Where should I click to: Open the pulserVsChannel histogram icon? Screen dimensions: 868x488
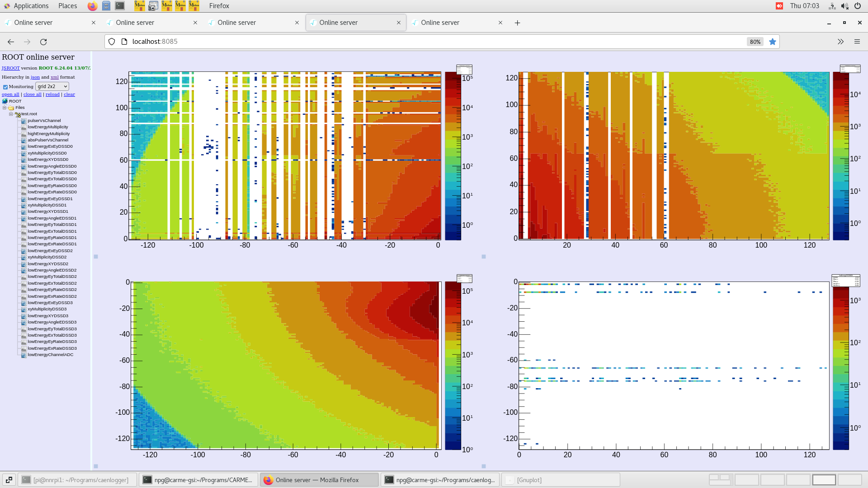[x=23, y=120]
